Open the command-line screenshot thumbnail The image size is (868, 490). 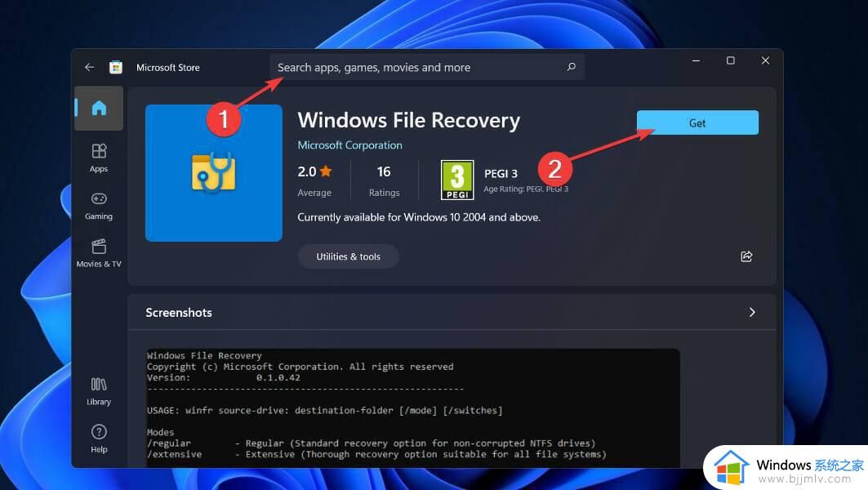pos(412,408)
